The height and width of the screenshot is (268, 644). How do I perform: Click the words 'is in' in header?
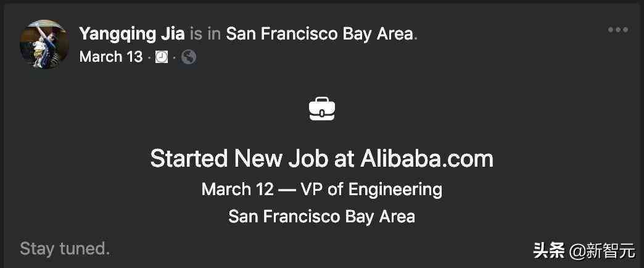[205, 34]
